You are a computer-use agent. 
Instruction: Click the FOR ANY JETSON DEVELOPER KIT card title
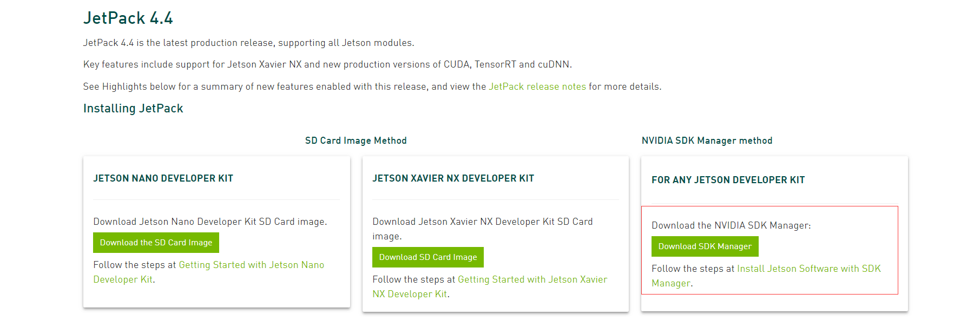point(728,180)
